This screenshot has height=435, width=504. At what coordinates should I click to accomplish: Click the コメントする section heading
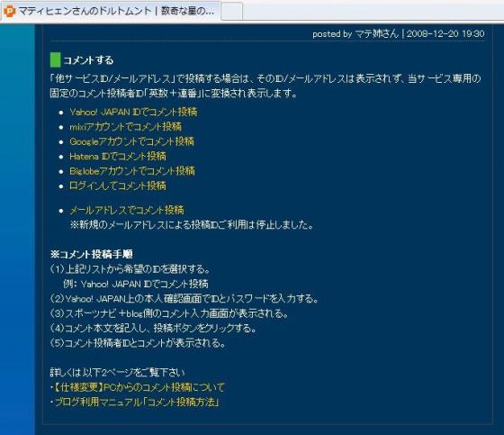88,60
